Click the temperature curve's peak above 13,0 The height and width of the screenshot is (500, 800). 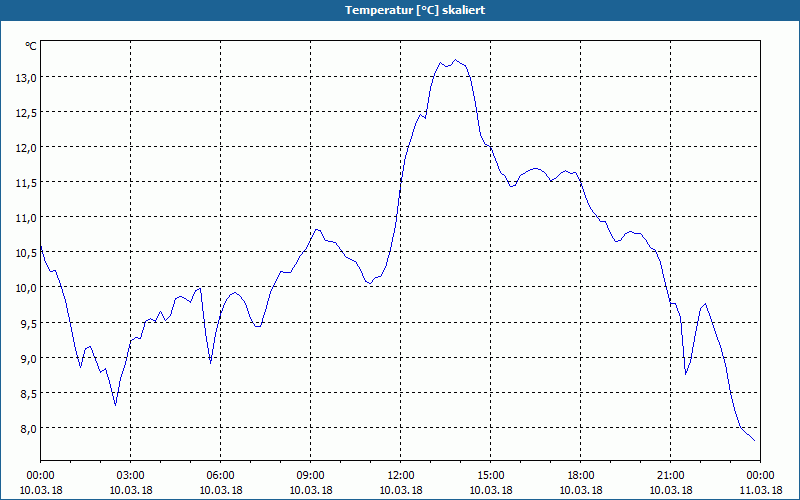456,60
